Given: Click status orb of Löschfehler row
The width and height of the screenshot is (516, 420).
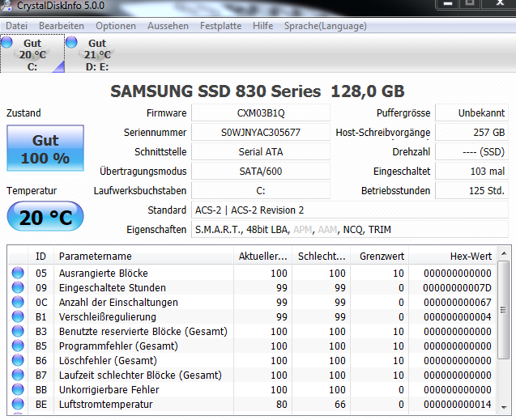Looking at the screenshot, I should (18, 360).
